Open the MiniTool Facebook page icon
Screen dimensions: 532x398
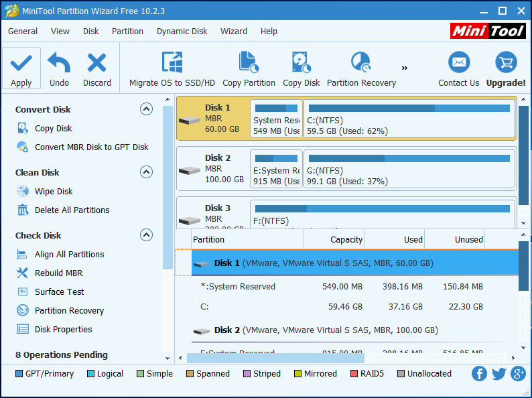tap(479, 374)
